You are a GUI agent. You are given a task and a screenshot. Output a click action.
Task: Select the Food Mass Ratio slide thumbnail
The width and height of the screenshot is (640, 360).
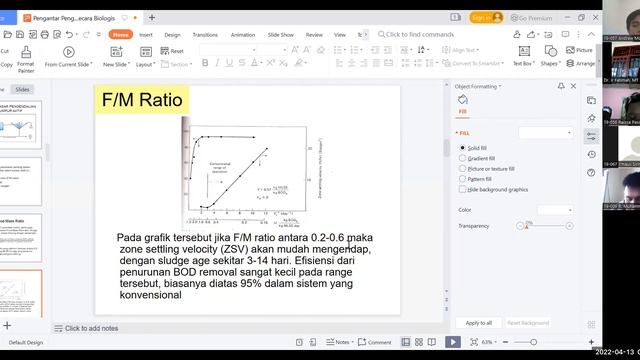click(21, 238)
